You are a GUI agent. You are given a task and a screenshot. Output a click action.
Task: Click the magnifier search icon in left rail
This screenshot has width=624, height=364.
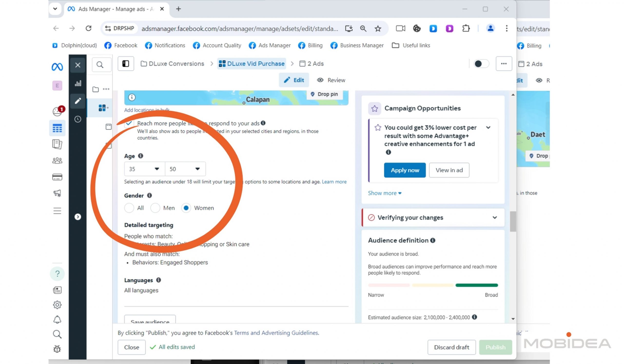coord(57,334)
